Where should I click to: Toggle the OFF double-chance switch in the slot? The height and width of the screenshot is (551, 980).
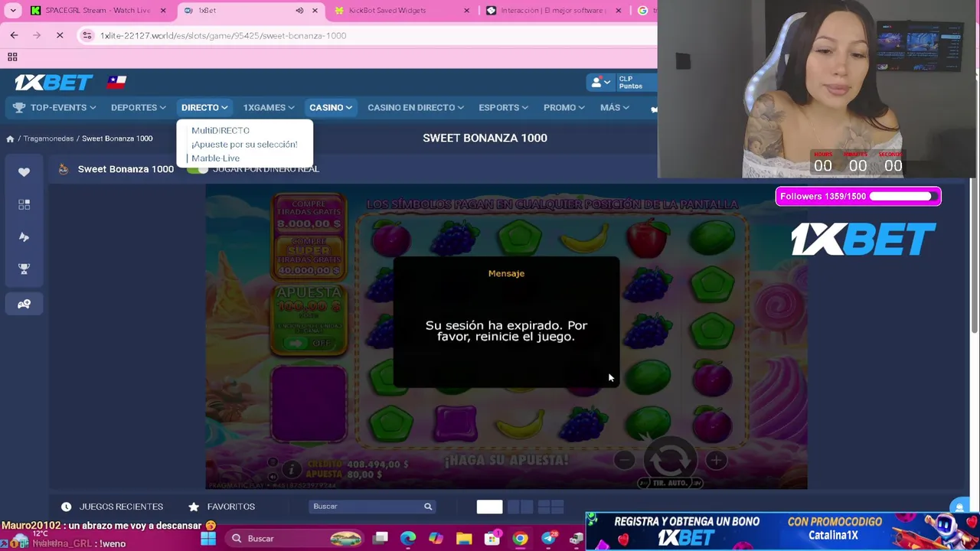click(x=308, y=344)
